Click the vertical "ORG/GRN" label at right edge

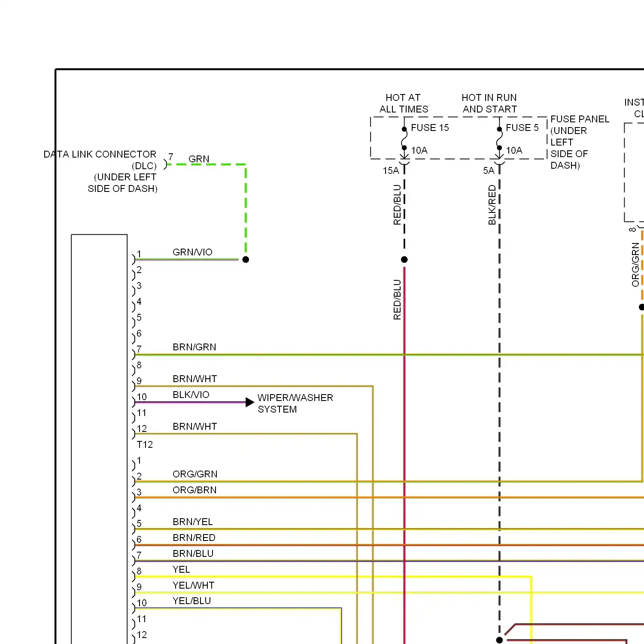pos(635,264)
